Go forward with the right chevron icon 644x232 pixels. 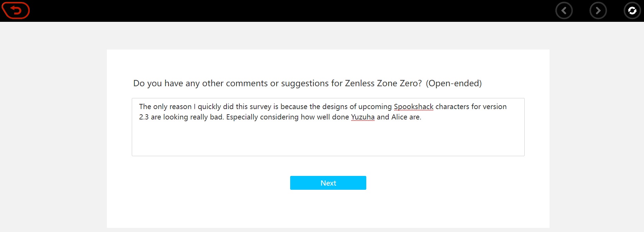598,11
